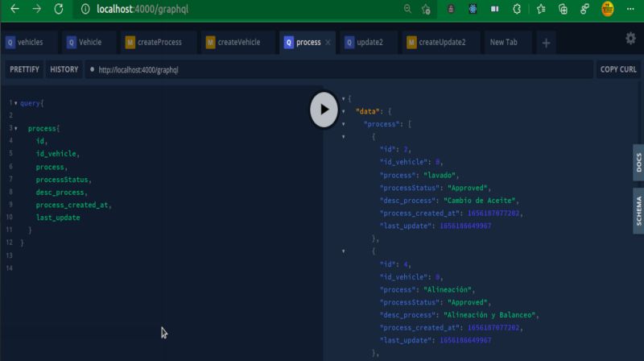Toggle the split screen browser icon
644x361 pixels.
(x=494, y=9)
